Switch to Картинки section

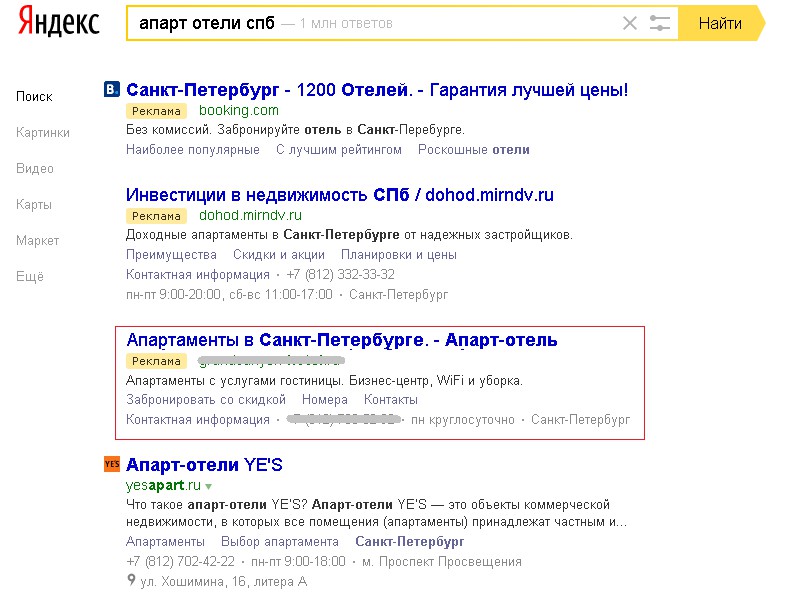point(43,132)
